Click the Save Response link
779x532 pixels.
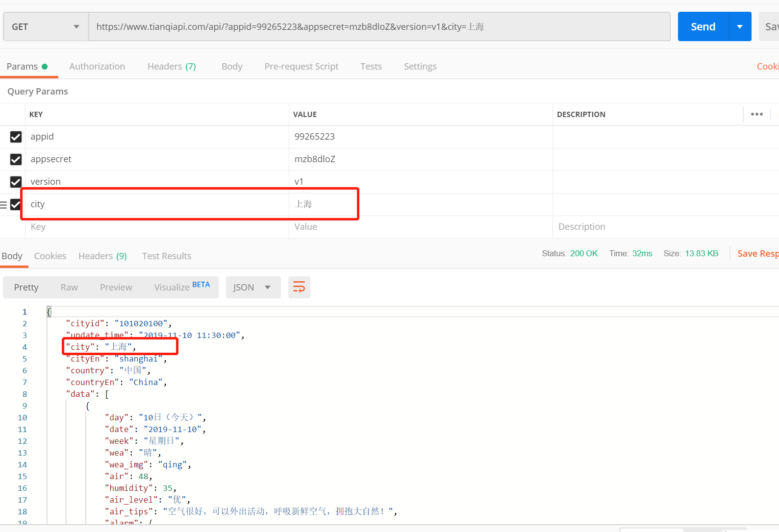point(758,253)
